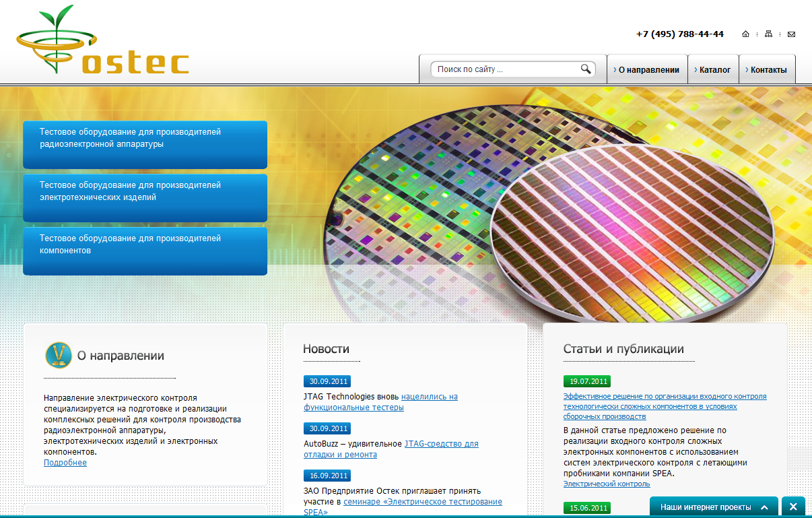Open the О направлении menu tab
This screenshot has width=812, height=518.
click(647, 69)
